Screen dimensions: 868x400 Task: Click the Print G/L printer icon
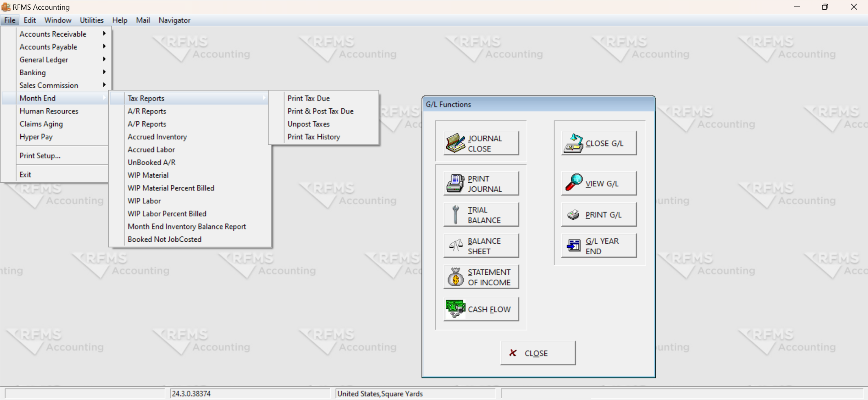[598, 214]
